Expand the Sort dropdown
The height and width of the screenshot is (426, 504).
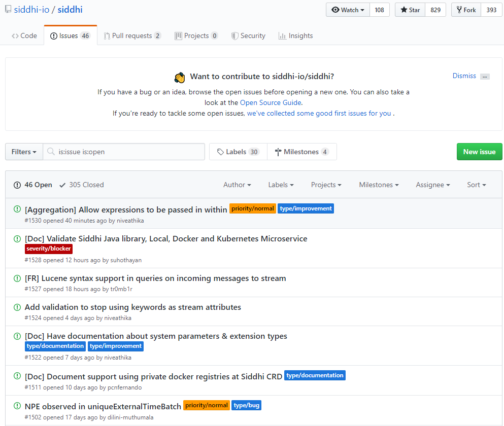[x=476, y=185]
